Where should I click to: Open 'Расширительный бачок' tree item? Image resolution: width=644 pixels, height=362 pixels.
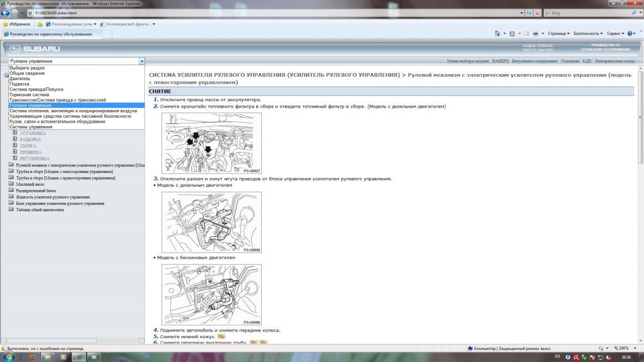coord(36,191)
